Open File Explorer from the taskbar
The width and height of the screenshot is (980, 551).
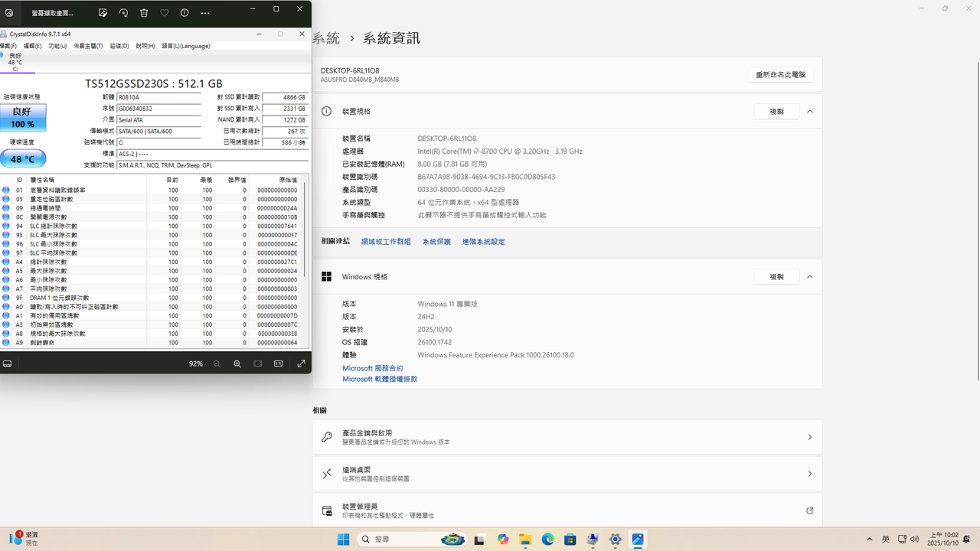(525, 540)
